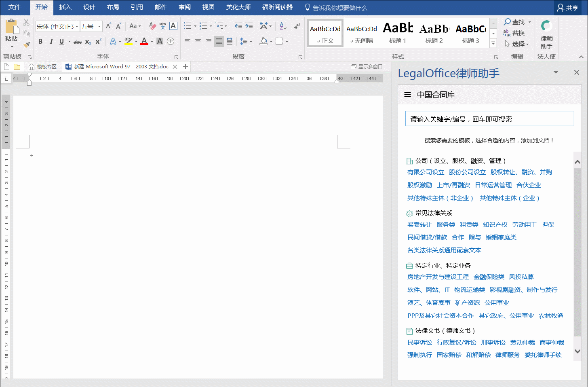
Task: Open the 文件 menu
Action: point(15,7)
